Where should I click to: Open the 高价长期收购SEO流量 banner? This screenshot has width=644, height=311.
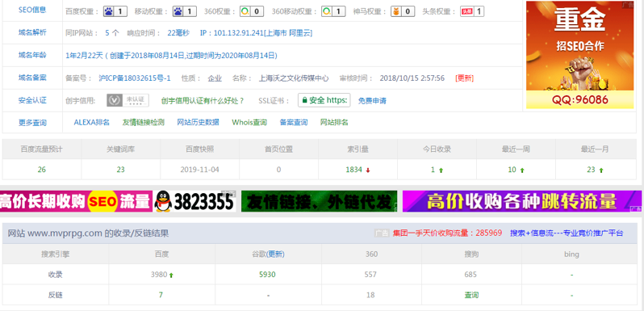[x=76, y=201]
